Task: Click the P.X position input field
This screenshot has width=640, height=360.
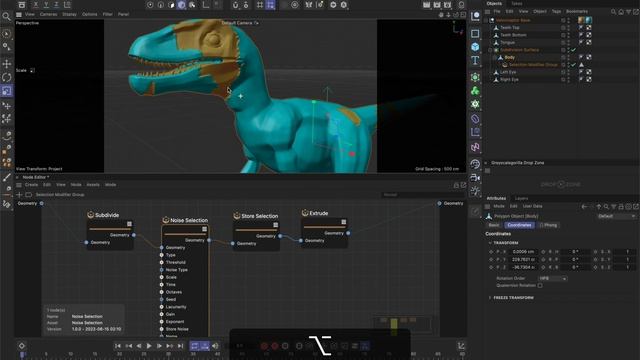Action: pos(523,252)
